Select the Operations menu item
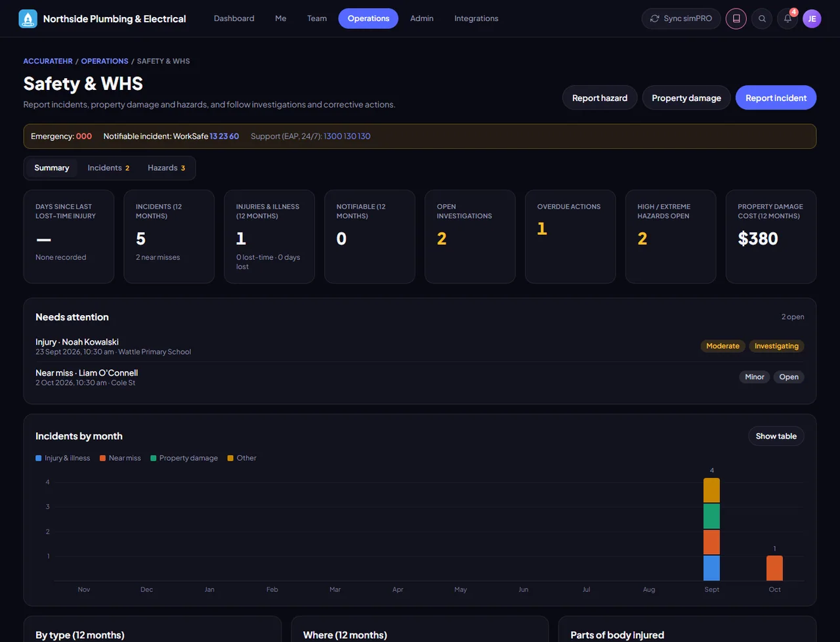This screenshot has width=840, height=642. pos(368,18)
